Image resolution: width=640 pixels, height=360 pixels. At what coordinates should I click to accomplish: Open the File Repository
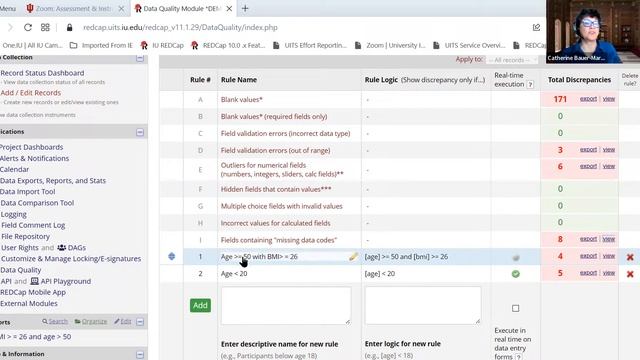click(25, 237)
